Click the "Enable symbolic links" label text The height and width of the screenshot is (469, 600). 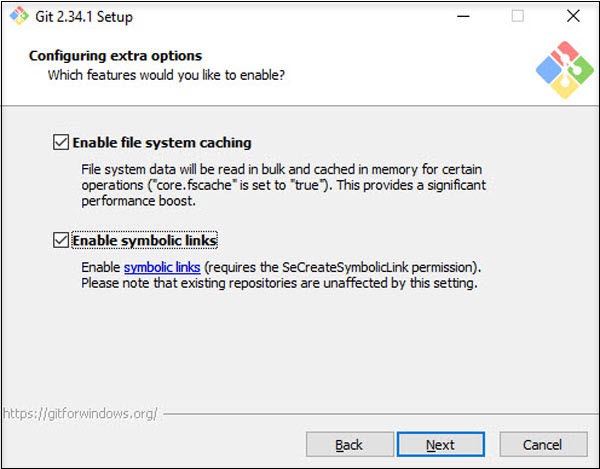pos(145,241)
